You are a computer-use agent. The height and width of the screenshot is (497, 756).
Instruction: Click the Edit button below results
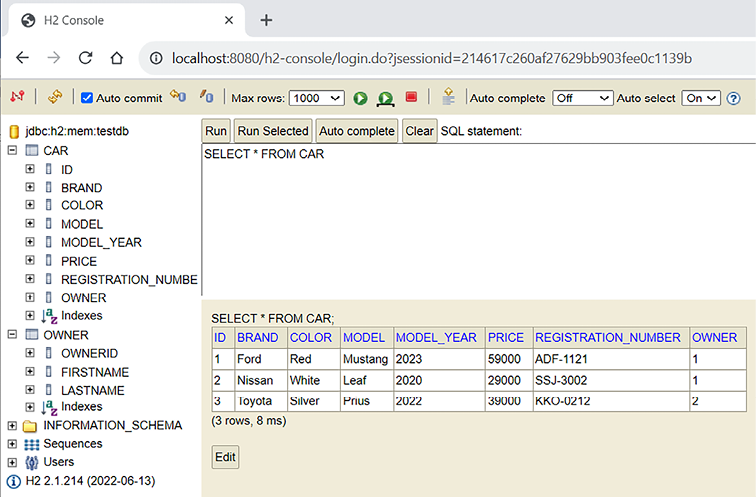225,457
